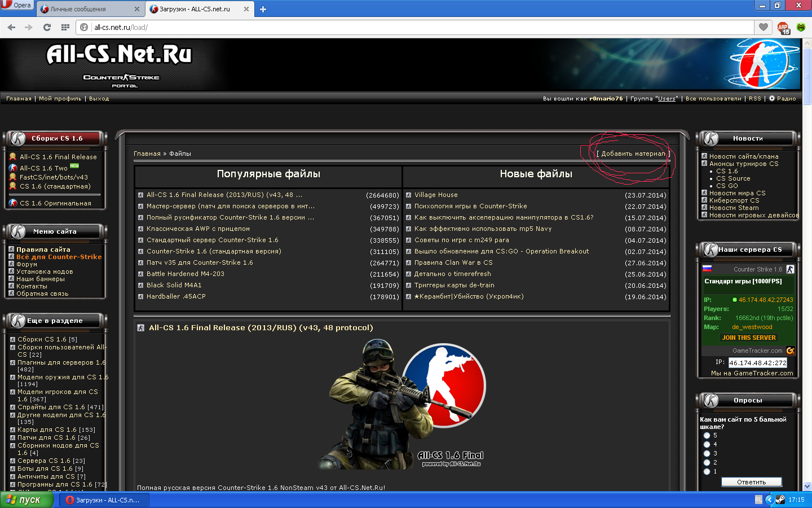Open Новости сайта/клана link
This screenshot has height=508, width=812.
744,156
